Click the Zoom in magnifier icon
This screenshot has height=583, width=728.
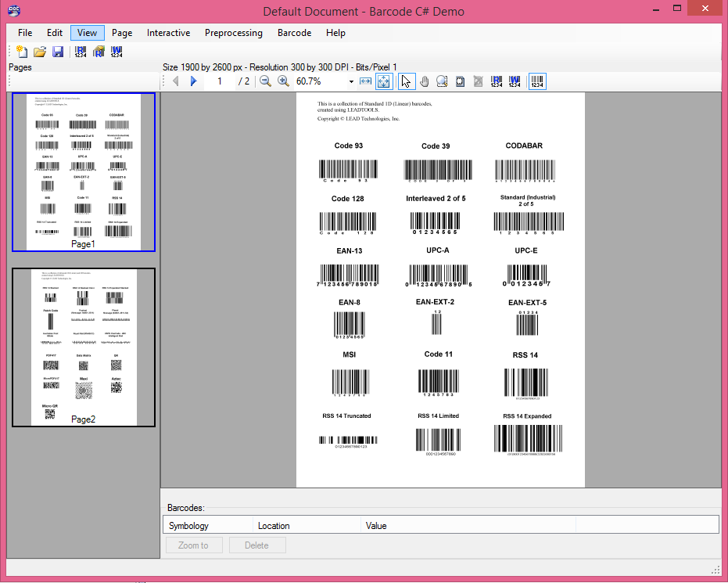[x=283, y=81]
